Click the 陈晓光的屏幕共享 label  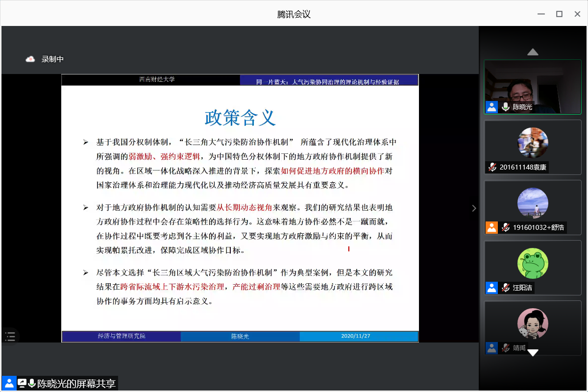click(76, 383)
